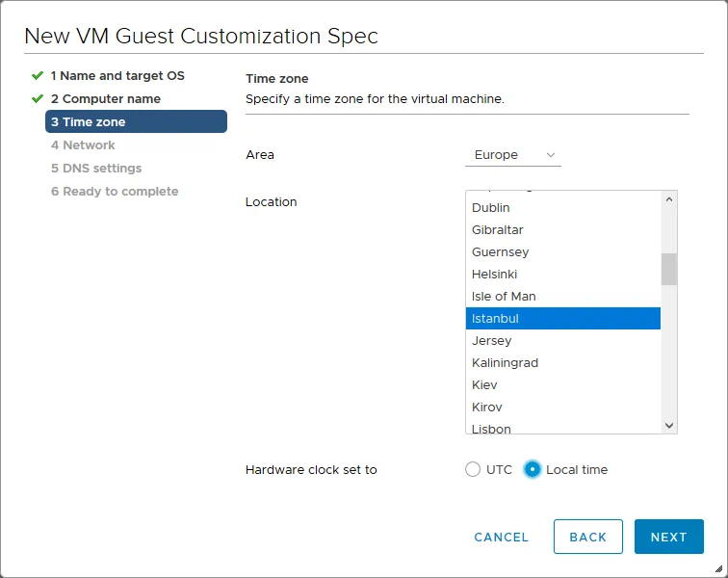
Task: Choose Helsinki from the location list
Action: tap(495, 274)
